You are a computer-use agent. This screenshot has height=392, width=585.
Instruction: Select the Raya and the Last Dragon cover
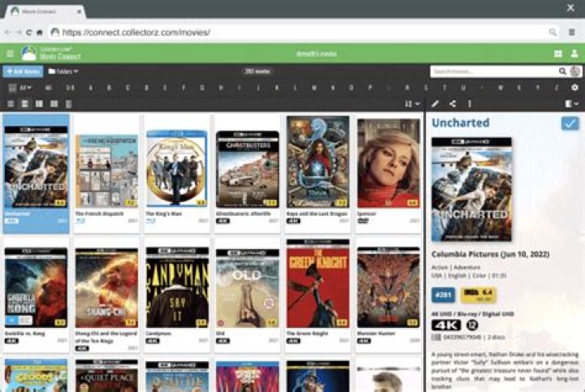pos(318,162)
